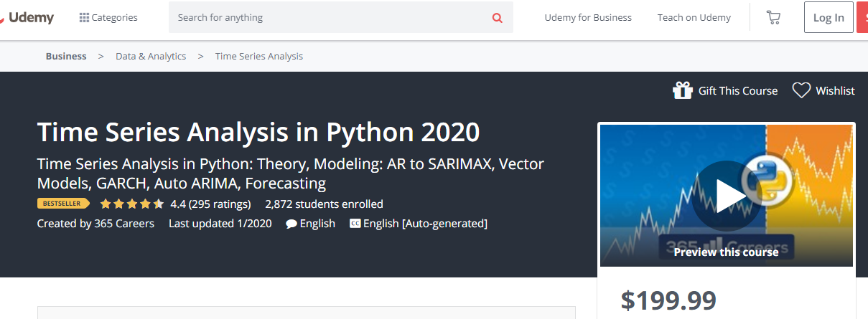Click the Categories grid icon
The height and width of the screenshot is (319, 868).
[x=84, y=17]
